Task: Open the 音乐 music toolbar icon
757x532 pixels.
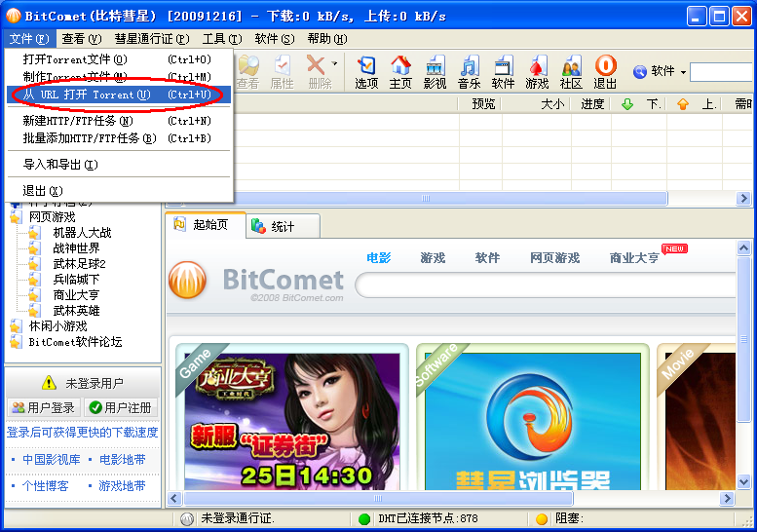Action: pos(469,72)
